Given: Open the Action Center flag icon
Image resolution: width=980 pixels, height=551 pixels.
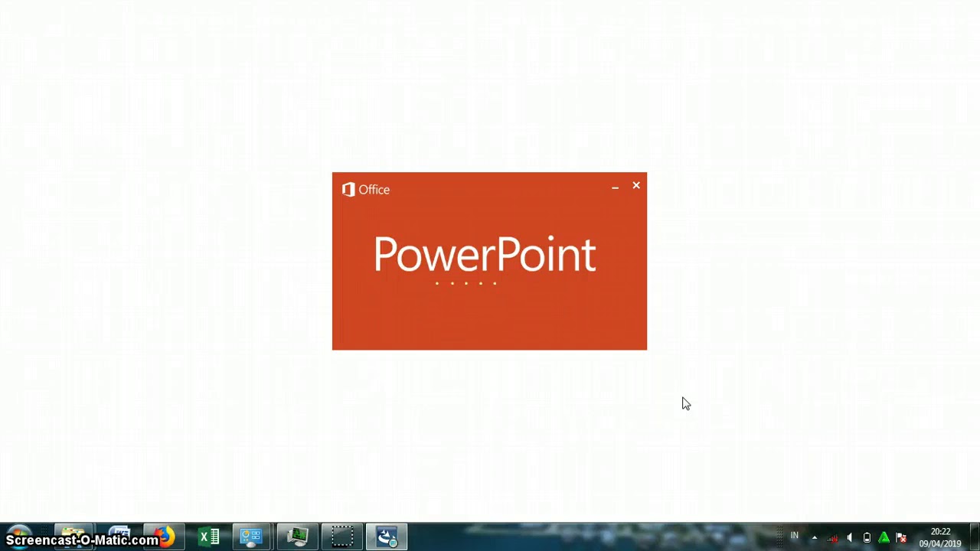Looking at the screenshot, I should point(901,537).
